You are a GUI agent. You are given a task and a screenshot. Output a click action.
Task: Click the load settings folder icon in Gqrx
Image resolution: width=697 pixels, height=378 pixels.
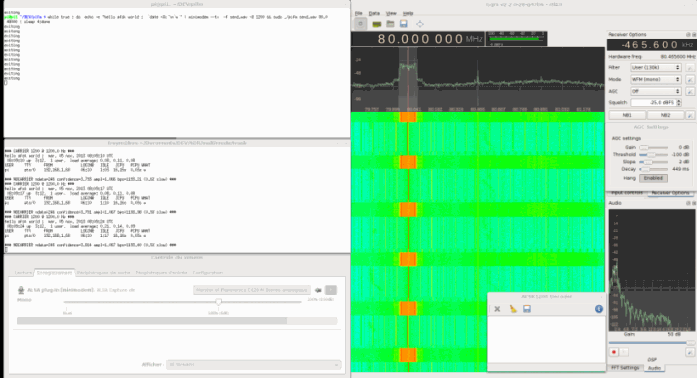coord(390,24)
